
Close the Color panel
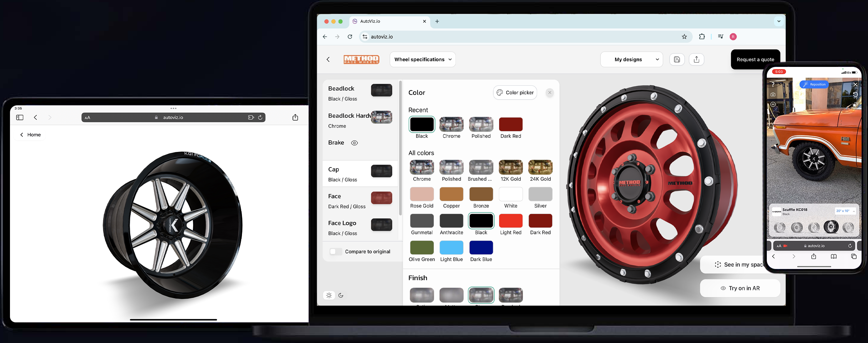[549, 93]
